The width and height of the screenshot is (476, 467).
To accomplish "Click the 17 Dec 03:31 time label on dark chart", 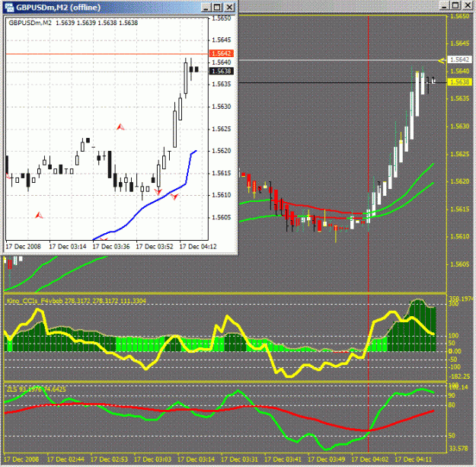I will coord(239,459).
